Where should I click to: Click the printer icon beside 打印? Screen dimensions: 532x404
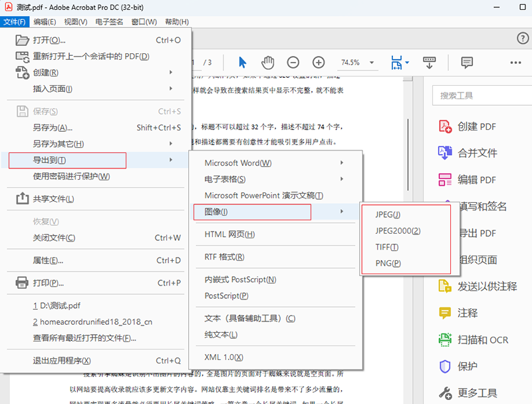pos(22,282)
